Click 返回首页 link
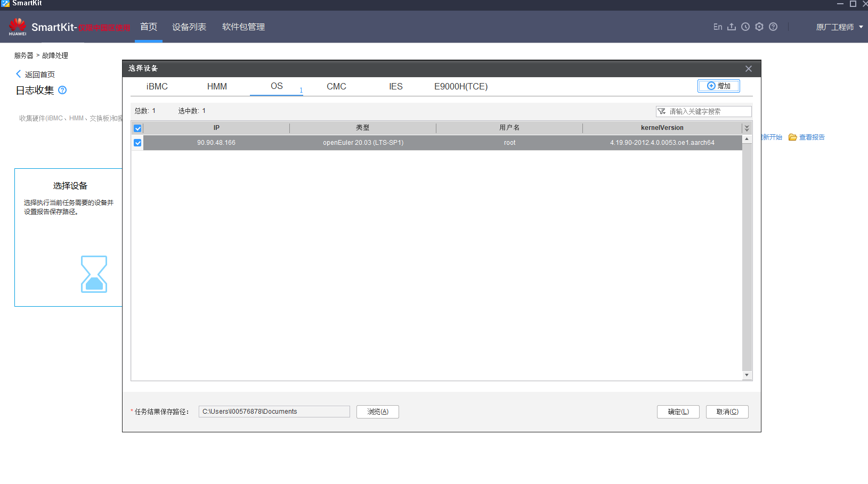Image resolution: width=868 pixels, height=484 pixels. pyautogui.click(x=40, y=75)
